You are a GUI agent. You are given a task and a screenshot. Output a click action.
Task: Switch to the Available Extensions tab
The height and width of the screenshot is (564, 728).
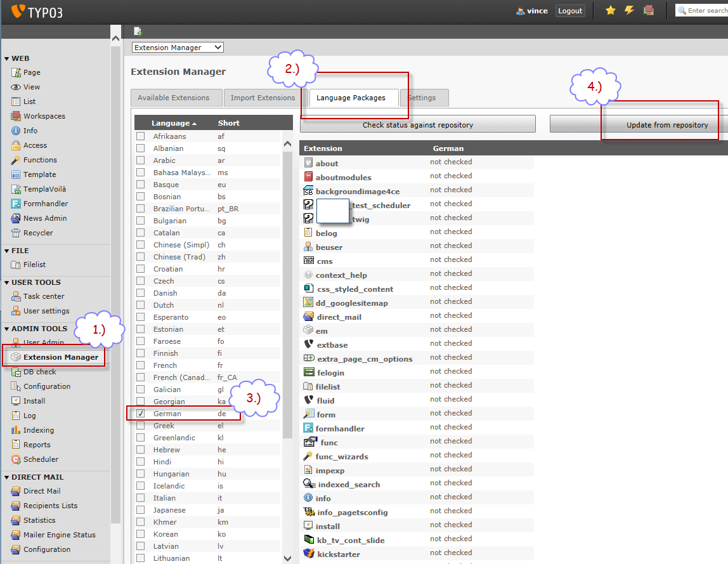(173, 98)
